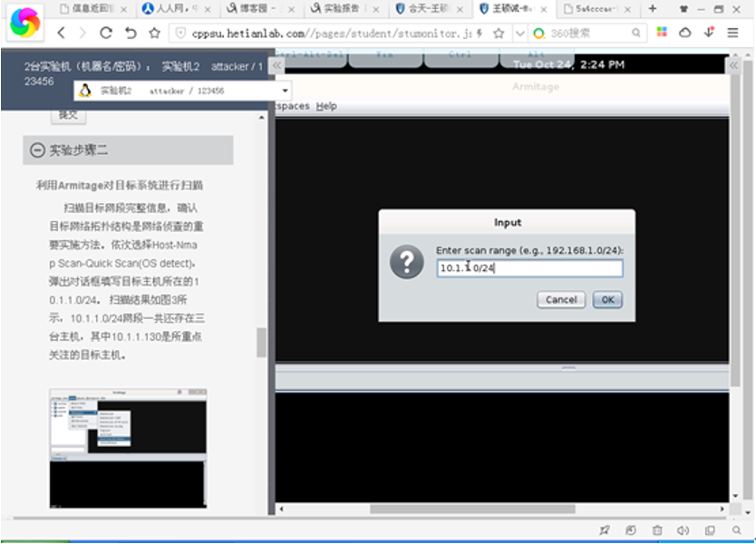Click the vertical scrollbar thumb of the instructions panel
Screen dimensions: 756x544
[x=261, y=343]
